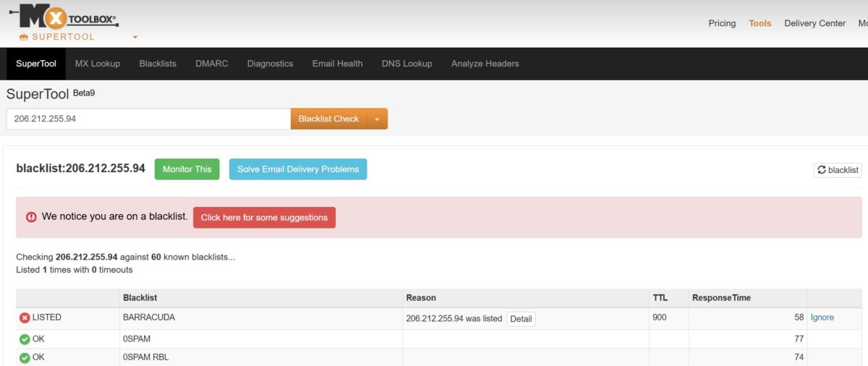Click the Ignore link for BARRACUDA
The width and height of the screenshot is (868, 366).
pyautogui.click(x=822, y=318)
